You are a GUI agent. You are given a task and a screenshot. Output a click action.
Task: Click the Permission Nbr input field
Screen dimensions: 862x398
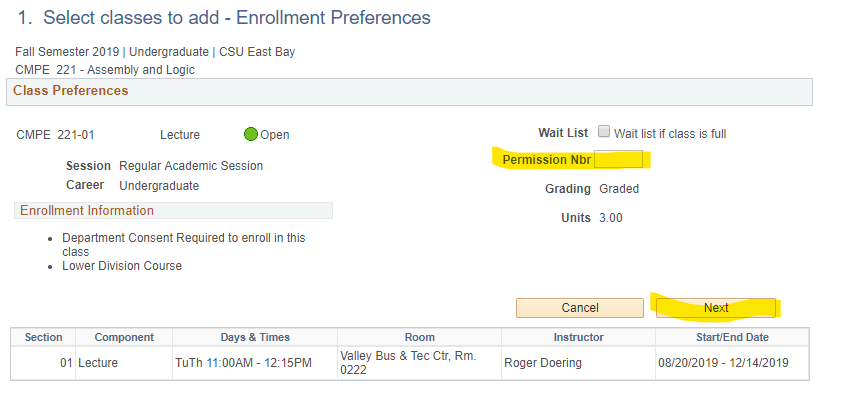point(618,159)
